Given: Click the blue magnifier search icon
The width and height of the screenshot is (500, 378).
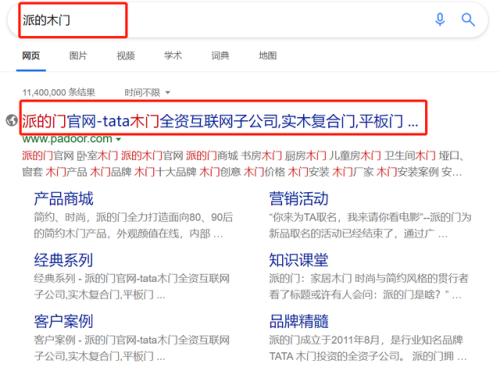Looking at the screenshot, I should [468, 20].
